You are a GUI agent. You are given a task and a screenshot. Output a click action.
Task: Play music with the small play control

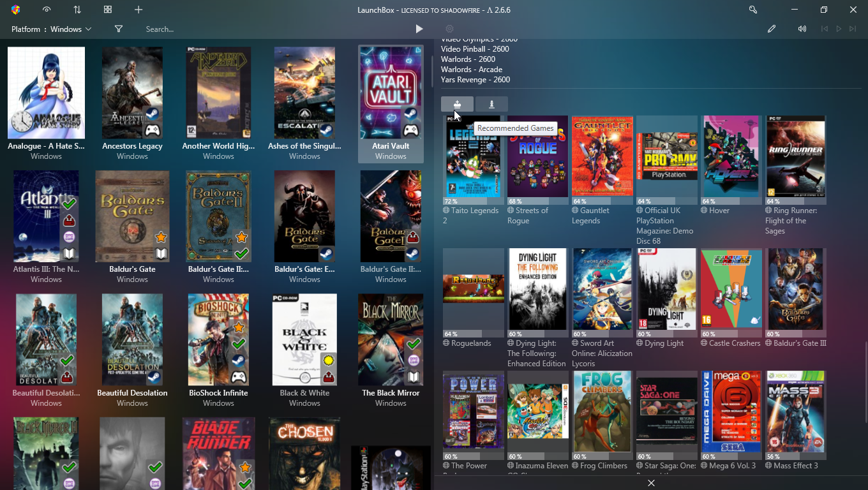point(839,29)
